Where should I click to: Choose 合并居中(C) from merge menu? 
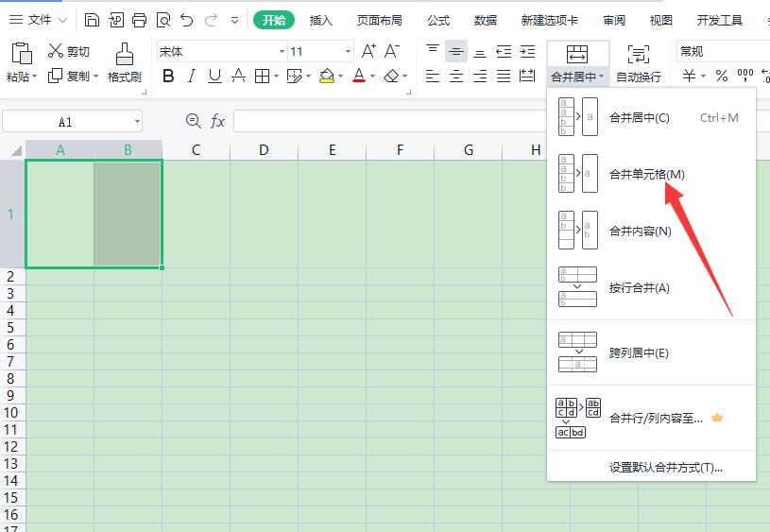(x=651, y=117)
